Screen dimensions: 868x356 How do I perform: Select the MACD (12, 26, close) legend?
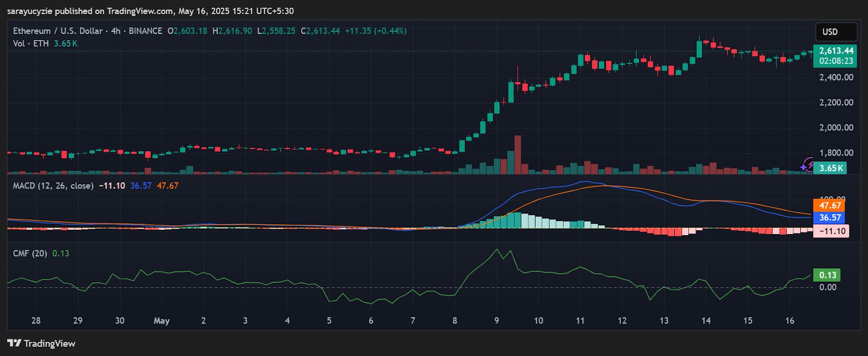(x=53, y=185)
